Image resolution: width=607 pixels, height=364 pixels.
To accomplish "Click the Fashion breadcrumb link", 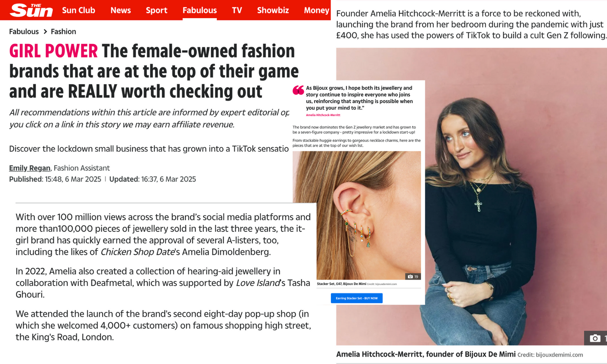I will (x=63, y=32).
